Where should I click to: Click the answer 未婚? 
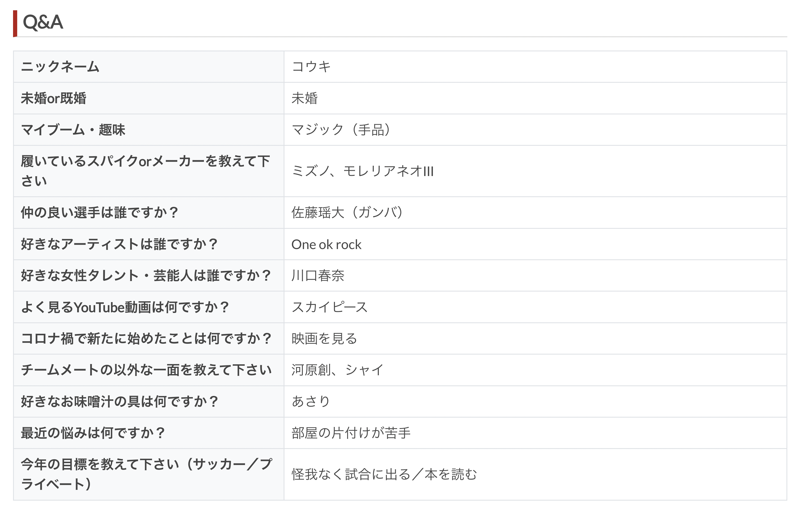coord(304,98)
